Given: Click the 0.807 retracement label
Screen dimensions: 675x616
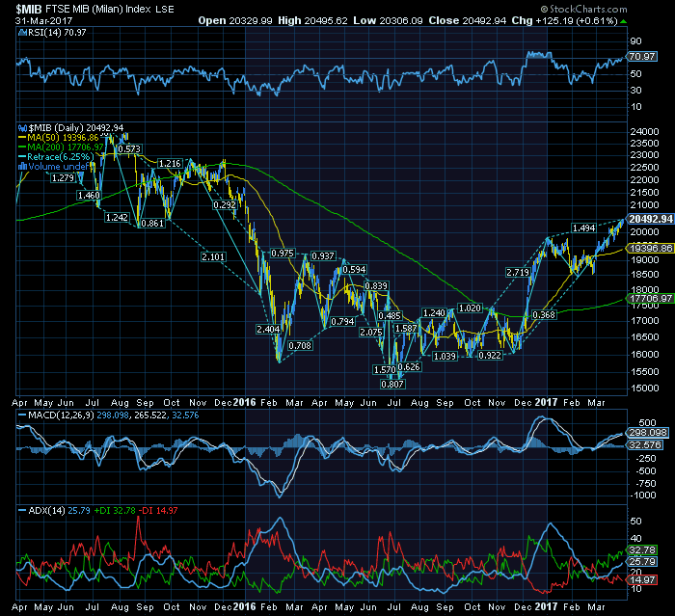Looking at the screenshot, I should tap(392, 384).
